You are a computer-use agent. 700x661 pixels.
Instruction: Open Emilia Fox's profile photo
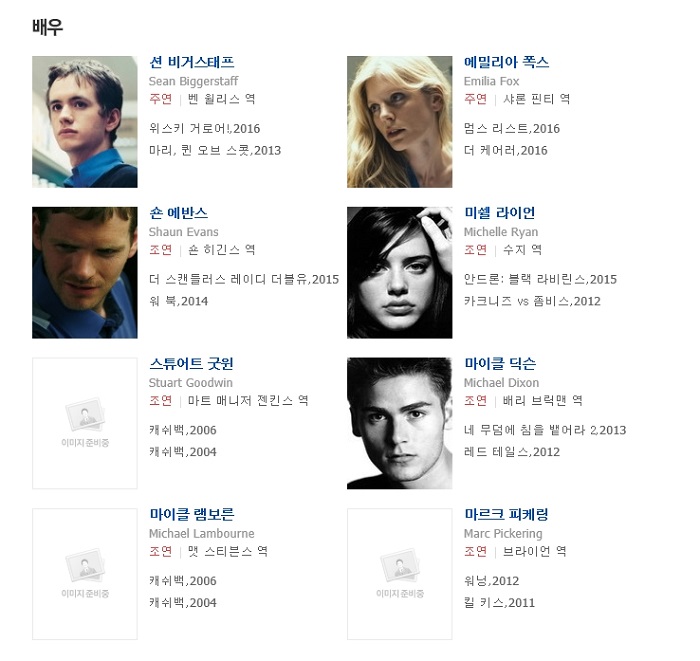coord(400,122)
